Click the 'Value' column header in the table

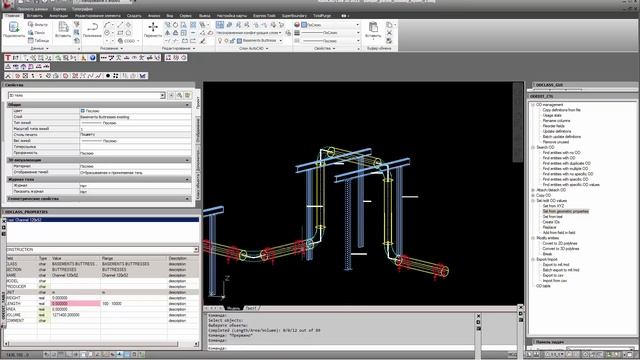(76, 258)
